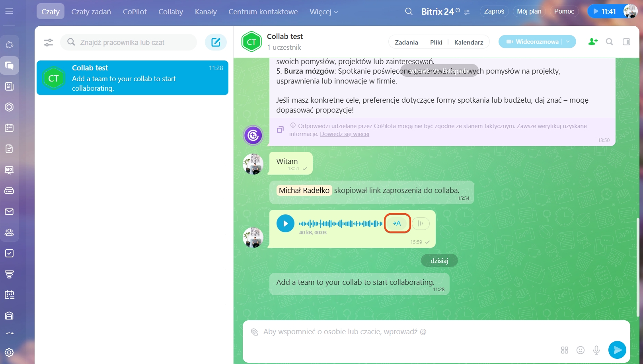Create a new chat with compose button
This screenshot has width=643, height=364.
tap(216, 42)
